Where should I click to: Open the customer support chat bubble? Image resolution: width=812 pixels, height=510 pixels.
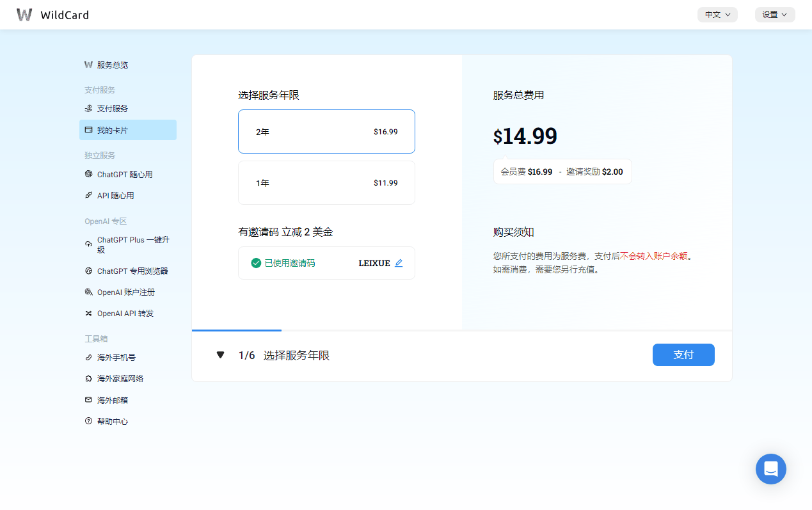tap(770, 468)
